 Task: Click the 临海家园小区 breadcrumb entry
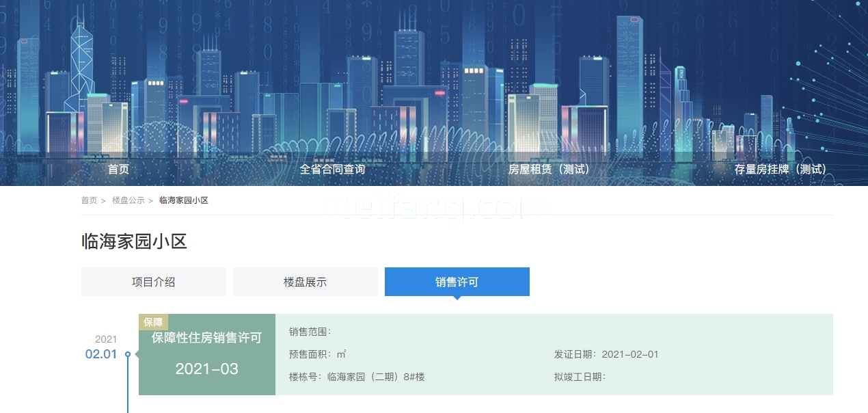point(183,200)
